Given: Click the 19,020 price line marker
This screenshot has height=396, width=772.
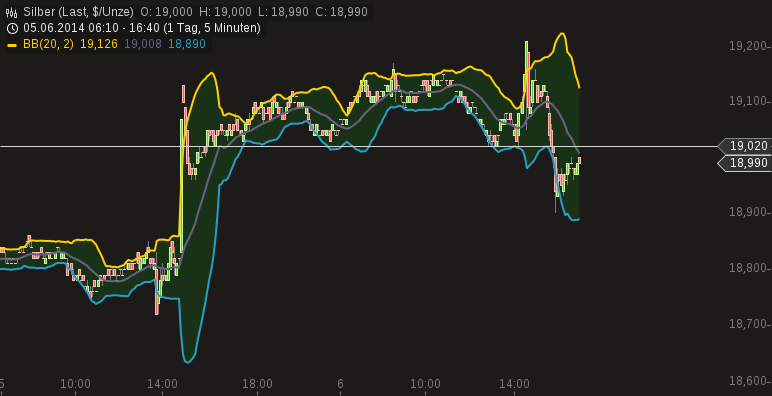Looking at the screenshot, I should tap(745, 146).
